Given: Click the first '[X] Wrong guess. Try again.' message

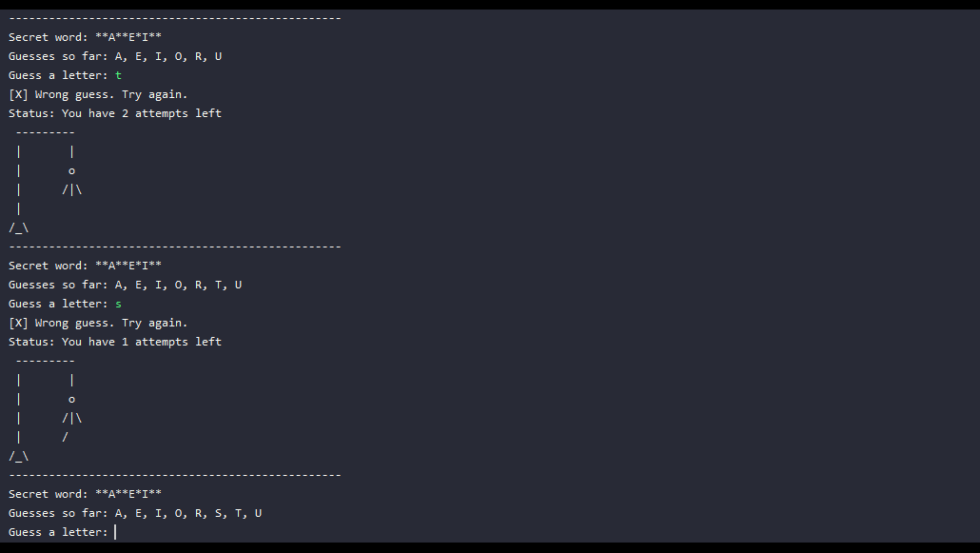Looking at the screenshot, I should [x=98, y=94].
